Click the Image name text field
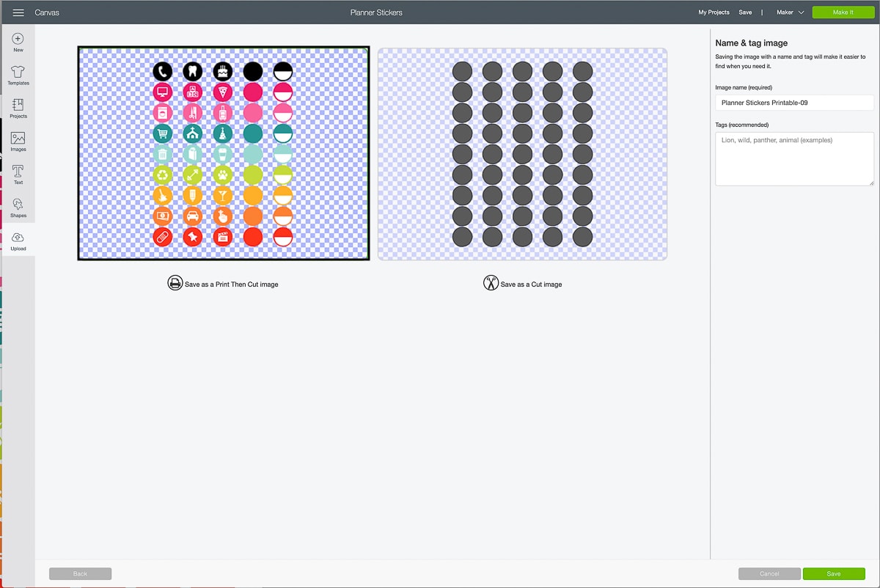The height and width of the screenshot is (588, 880). (794, 103)
